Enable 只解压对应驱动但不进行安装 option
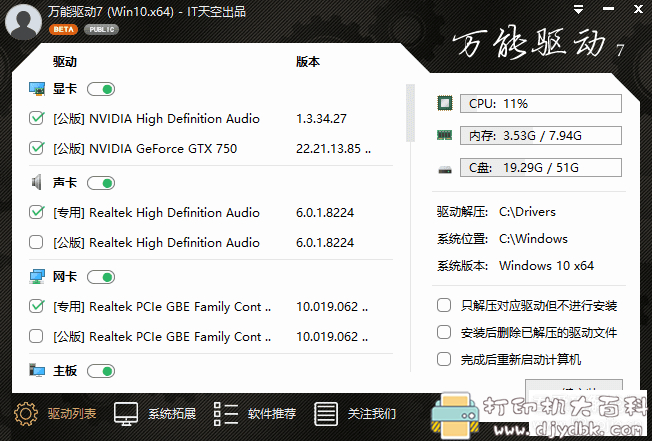Image resolution: width=652 pixels, height=441 pixels. pyautogui.click(x=444, y=305)
